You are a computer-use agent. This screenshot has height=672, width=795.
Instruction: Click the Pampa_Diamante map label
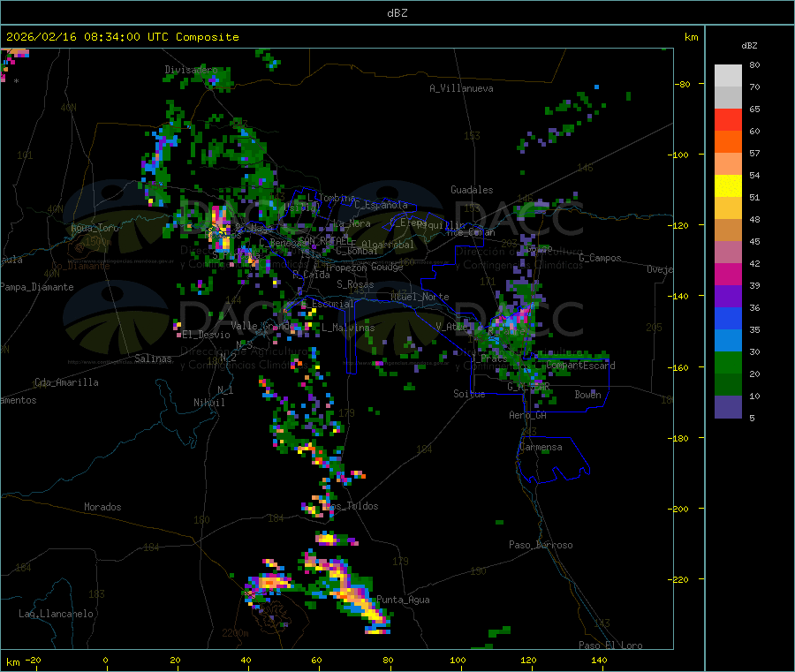click(x=37, y=287)
